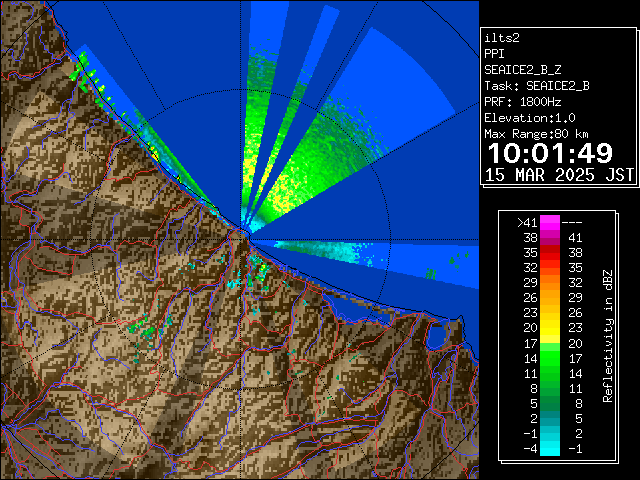Click the green echo cluster at northwest coastline
This screenshot has height=480, width=640.
[84, 70]
